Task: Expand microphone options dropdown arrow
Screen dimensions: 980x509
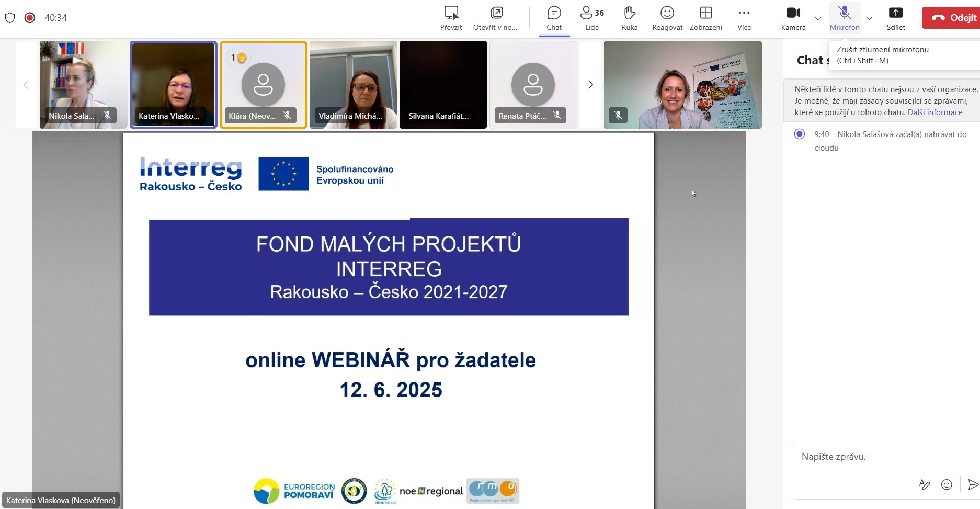Action: (869, 18)
